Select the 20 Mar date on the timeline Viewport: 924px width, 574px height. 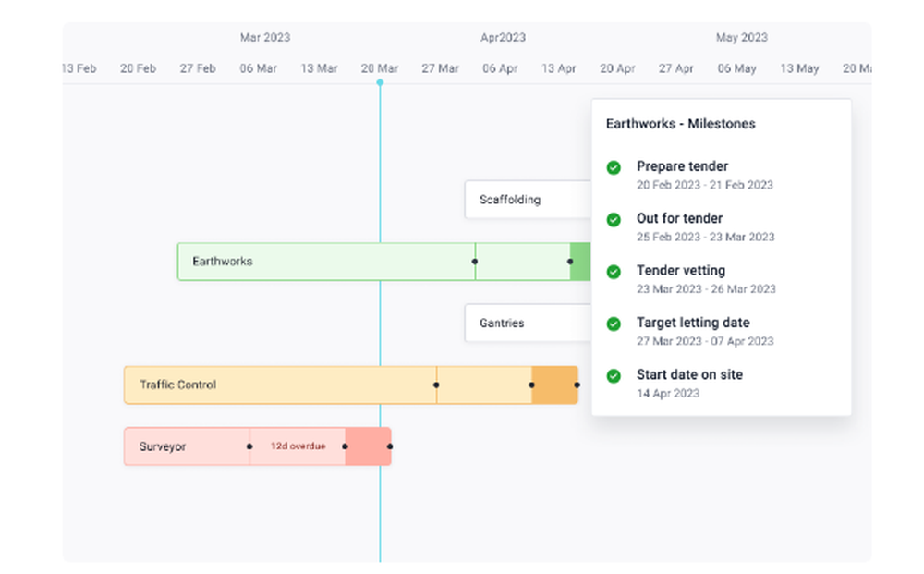380,67
